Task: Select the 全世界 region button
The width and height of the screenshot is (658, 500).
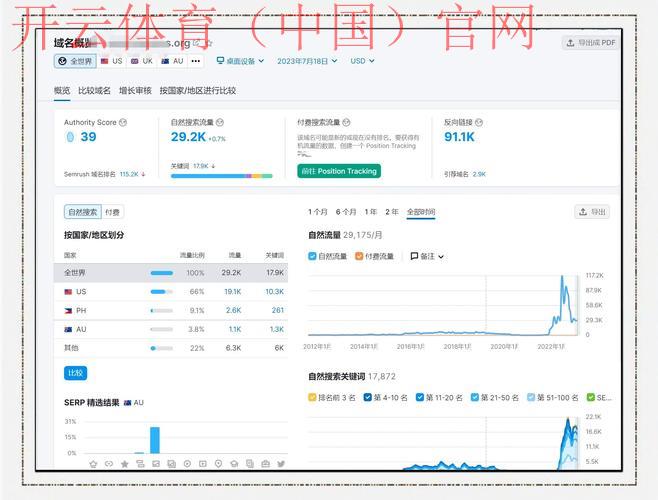Action: pos(75,61)
